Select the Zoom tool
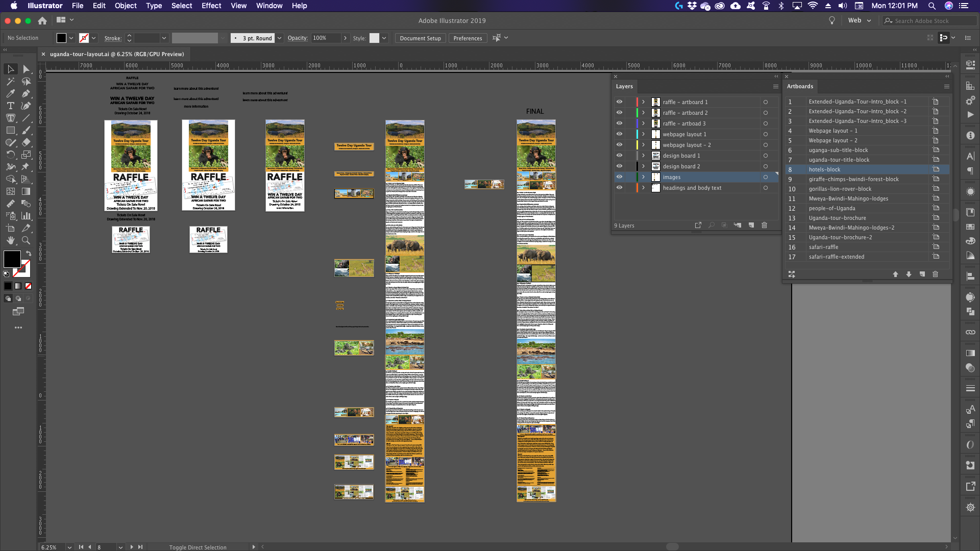The image size is (980, 551). (27, 241)
